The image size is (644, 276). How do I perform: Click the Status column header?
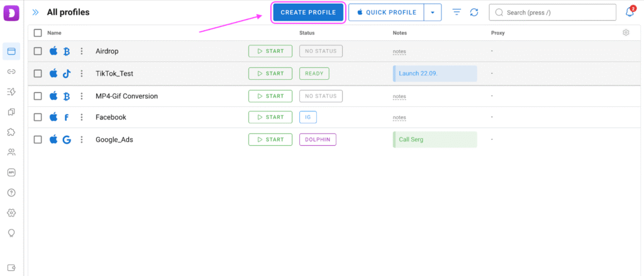[x=307, y=33]
